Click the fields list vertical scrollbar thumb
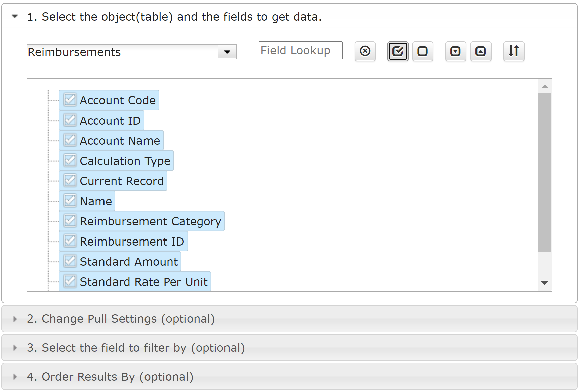This screenshot has width=580, height=392. 545,173
